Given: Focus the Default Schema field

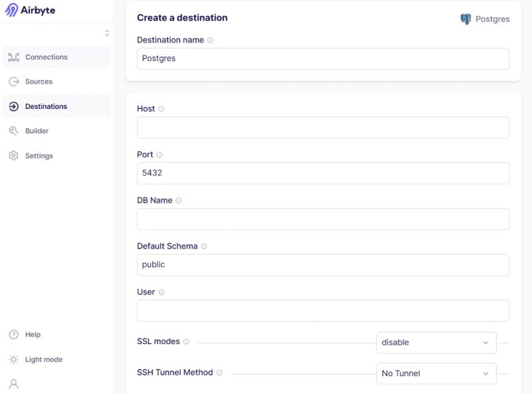Looking at the screenshot, I should tap(323, 265).
